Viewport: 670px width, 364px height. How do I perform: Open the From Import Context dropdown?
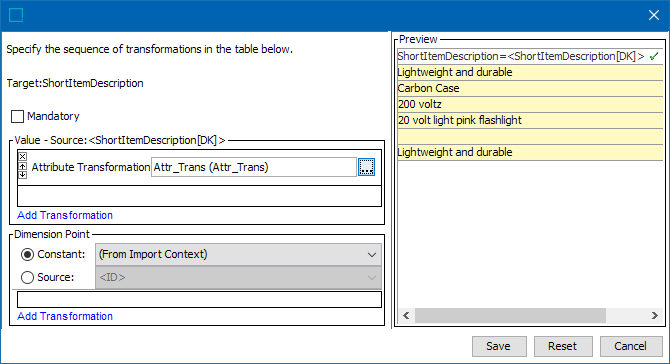click(x=238, y=255)
